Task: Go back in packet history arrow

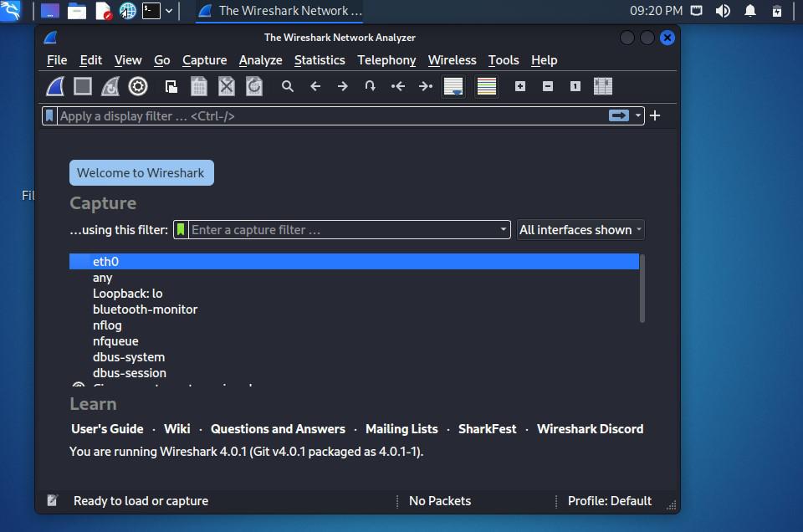Action: [x=315, y=86]
